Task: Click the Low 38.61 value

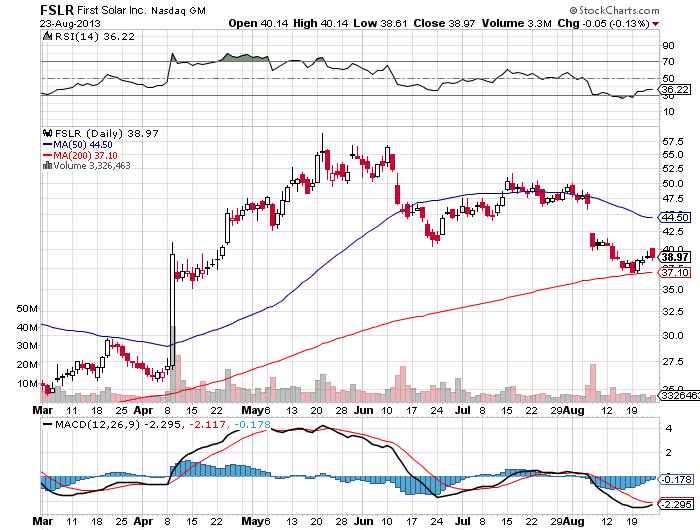Action: [x=380, y=23]
